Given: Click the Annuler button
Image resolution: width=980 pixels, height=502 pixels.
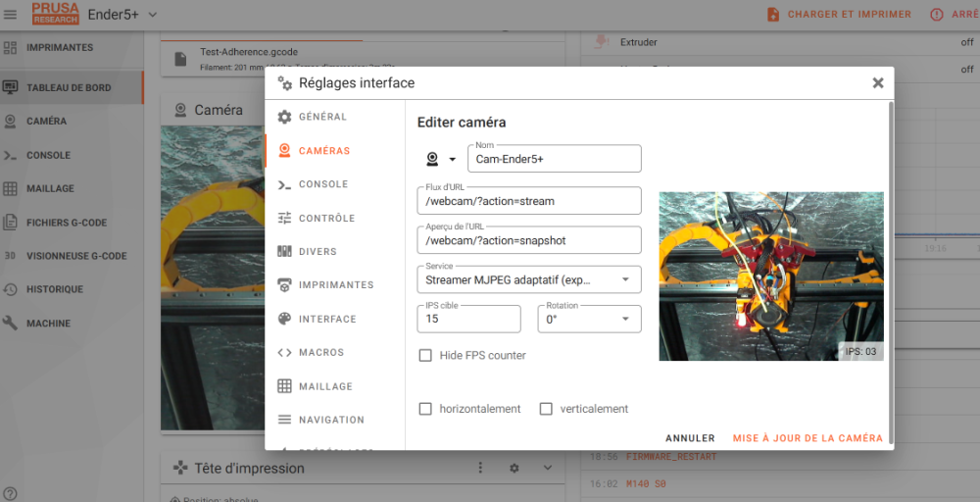Looking at the screenshot, I should point(690,438).
